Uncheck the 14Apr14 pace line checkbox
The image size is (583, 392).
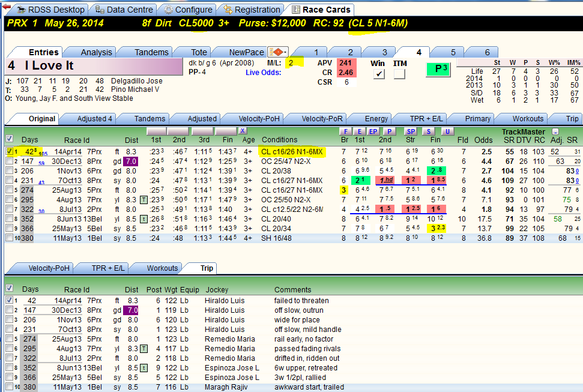(x=9, y=151)
